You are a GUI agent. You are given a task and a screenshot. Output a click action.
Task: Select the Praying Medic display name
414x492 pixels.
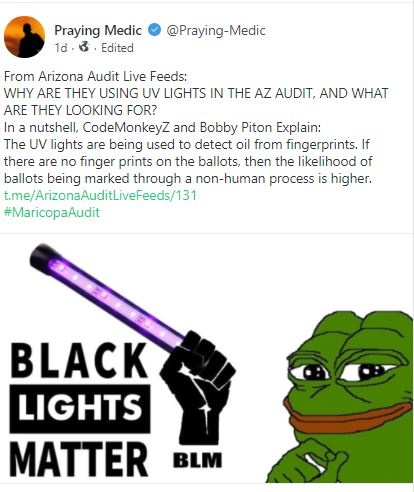[98, 30]
